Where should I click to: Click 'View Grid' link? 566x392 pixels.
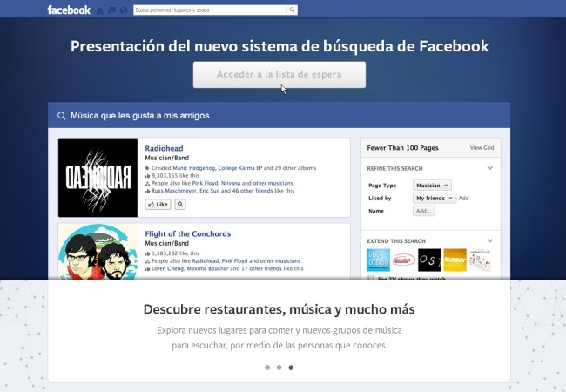pos(482,147)
